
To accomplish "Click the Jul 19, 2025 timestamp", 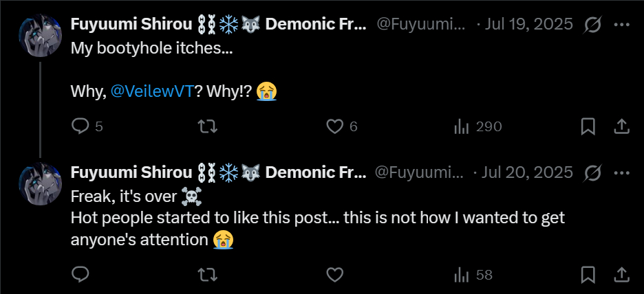I will point(528,24).
